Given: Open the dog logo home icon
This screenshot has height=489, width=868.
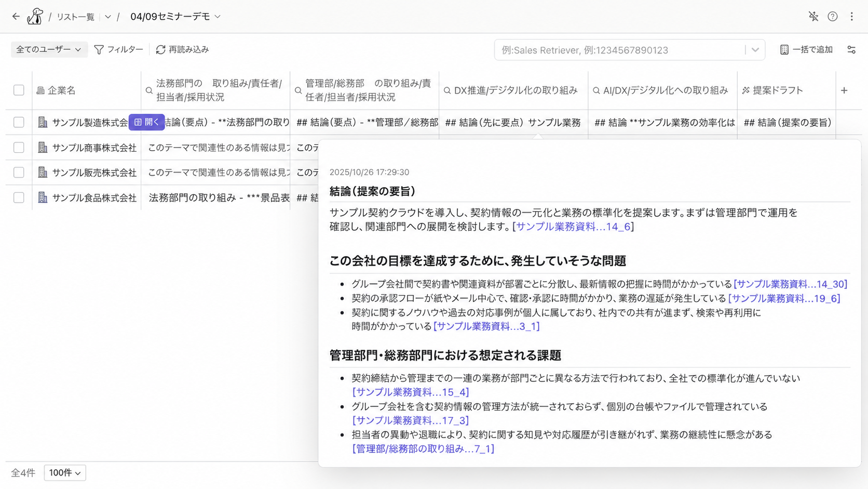Looking at the screenshot, I should coord(35,17).
